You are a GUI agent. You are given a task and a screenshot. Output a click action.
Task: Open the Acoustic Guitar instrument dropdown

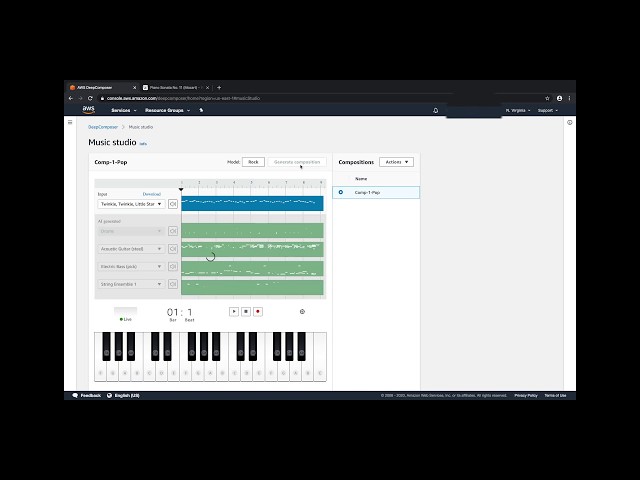[x=131, y=249]
